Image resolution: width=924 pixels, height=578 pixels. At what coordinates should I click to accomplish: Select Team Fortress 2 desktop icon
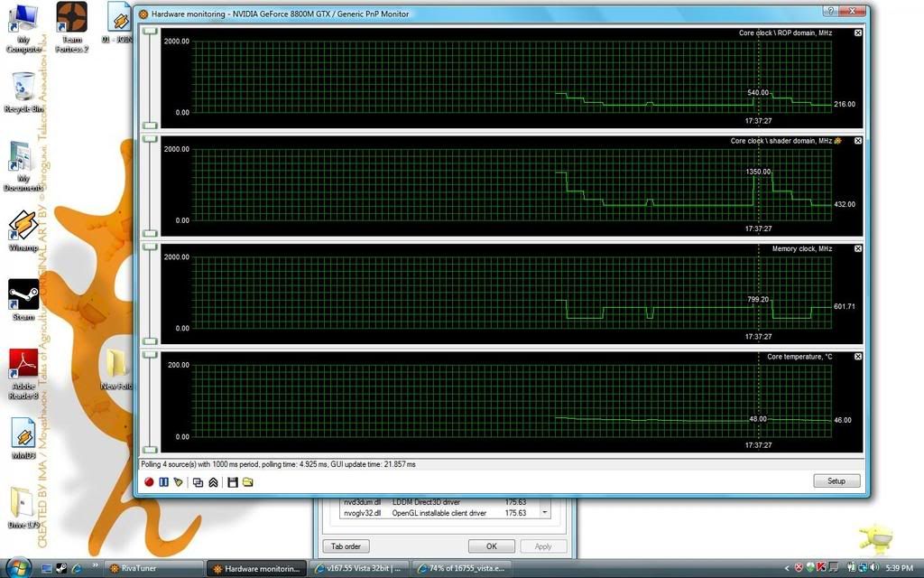click(72, 28)
